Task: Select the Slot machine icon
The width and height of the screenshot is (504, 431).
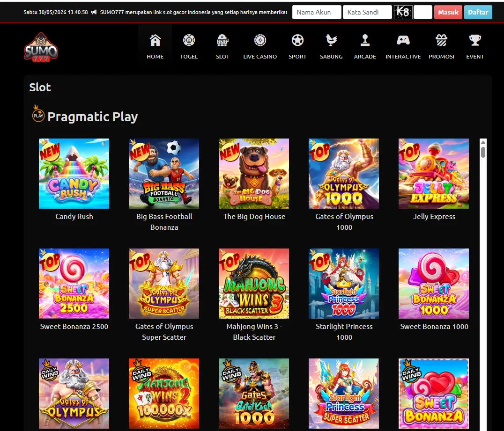Action: (222, 40)
